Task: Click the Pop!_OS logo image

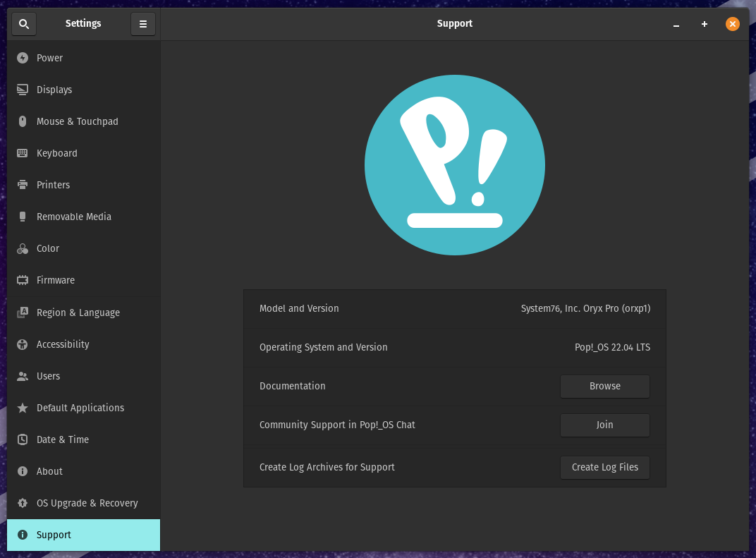Action: pos(455,164)
